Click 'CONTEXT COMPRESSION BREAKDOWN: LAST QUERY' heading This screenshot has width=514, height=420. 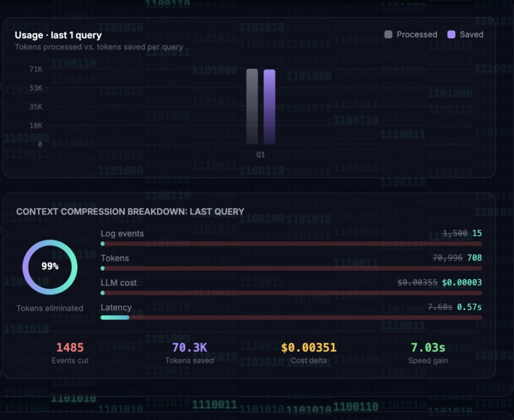130,212
